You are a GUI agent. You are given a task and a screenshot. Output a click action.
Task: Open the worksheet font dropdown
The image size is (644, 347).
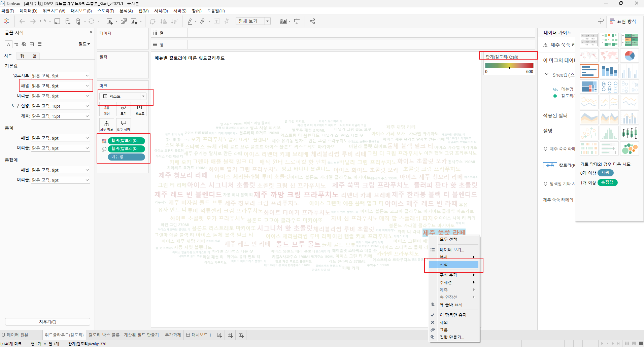click(61, 76)
